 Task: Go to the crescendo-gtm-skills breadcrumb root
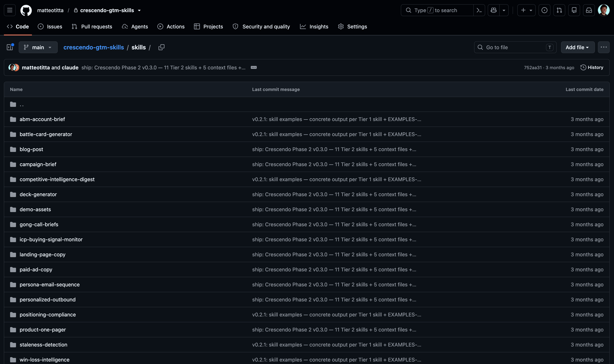pos(94,47)
